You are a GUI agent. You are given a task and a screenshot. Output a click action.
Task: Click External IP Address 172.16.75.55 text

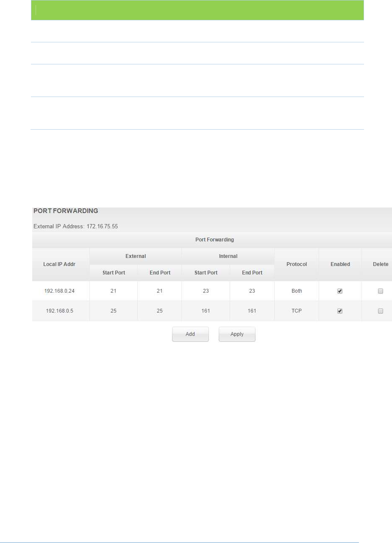point(75,227)
